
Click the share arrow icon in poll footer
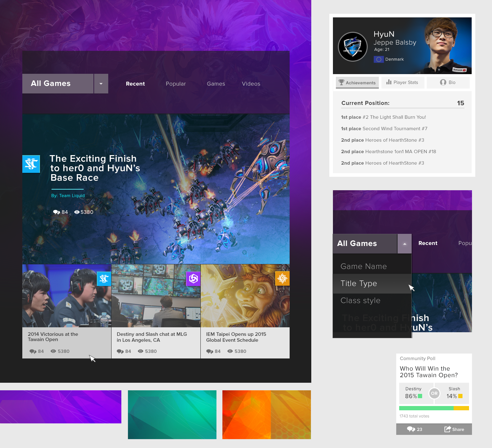click(x=447, y=429)
